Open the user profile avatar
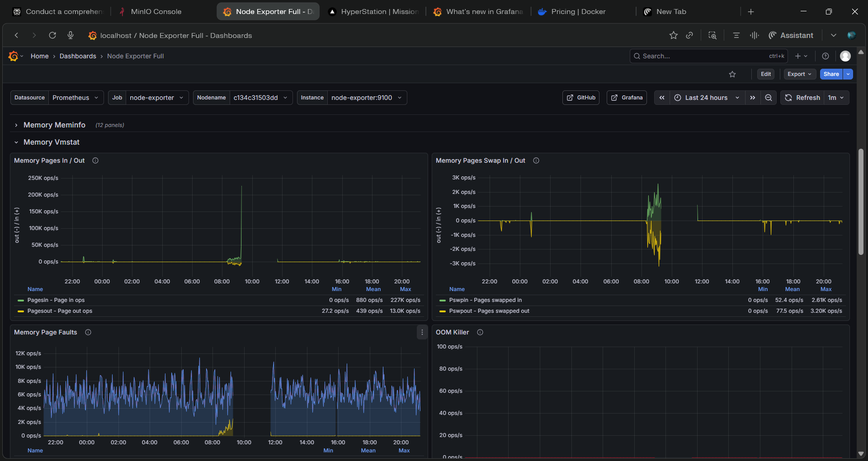The image size is (868, 461). (x=845, y=56)
